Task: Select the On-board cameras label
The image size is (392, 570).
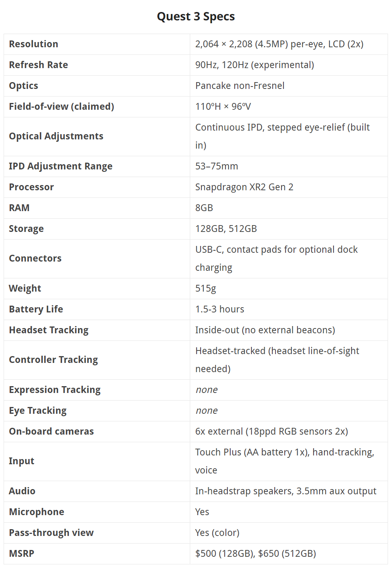Action: 51,431
